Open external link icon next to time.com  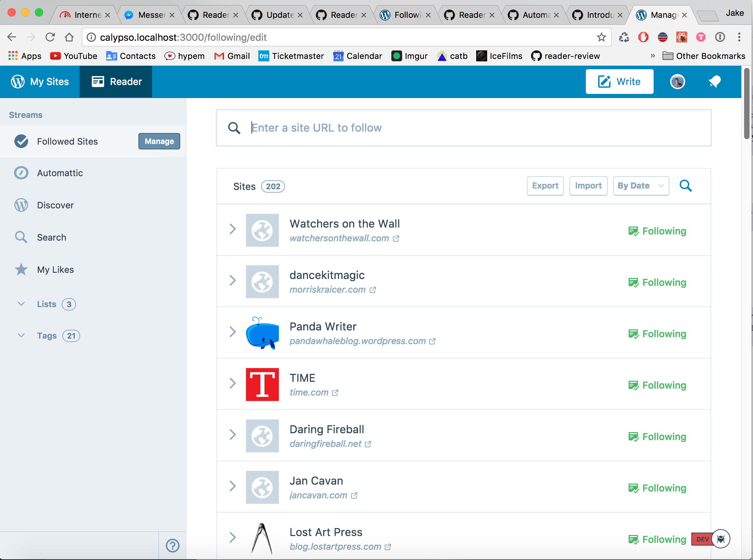click(335, 393)
